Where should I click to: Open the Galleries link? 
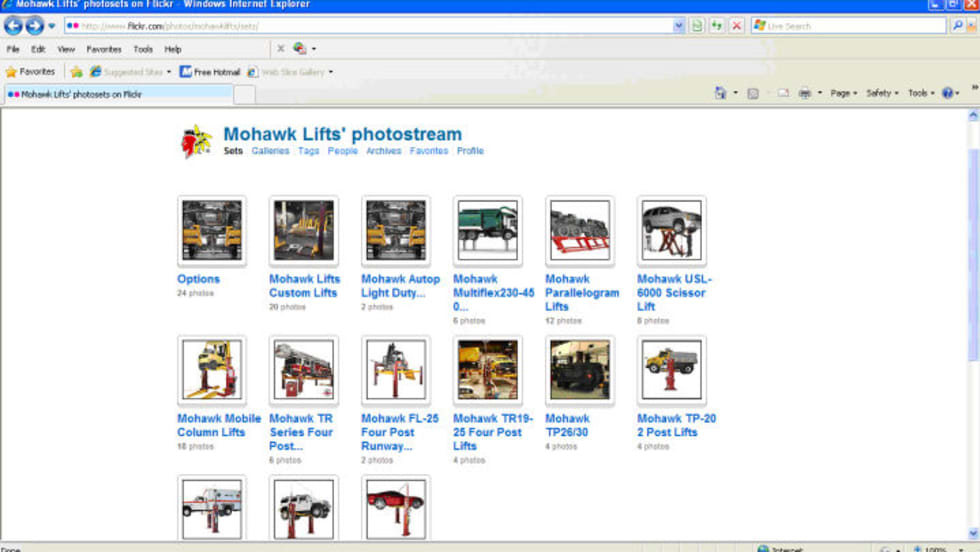tap(270, 151)
